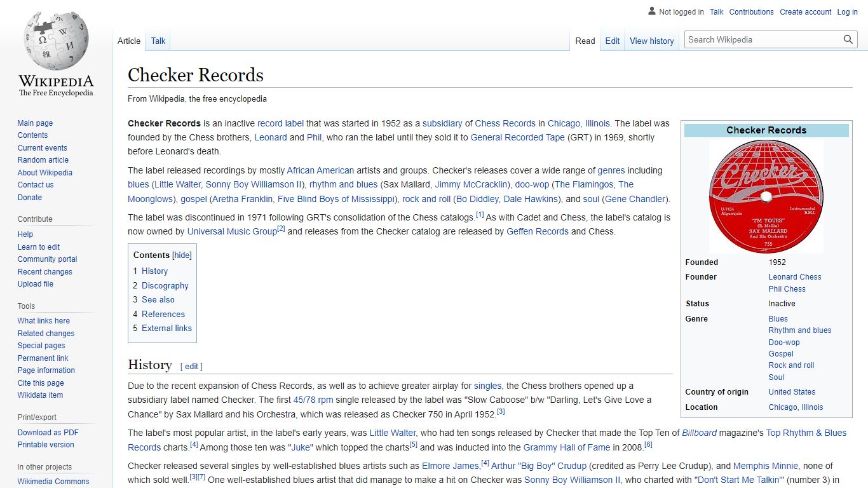Open Page information
Viewport: 868px width, 488px height.
(46, 370)
